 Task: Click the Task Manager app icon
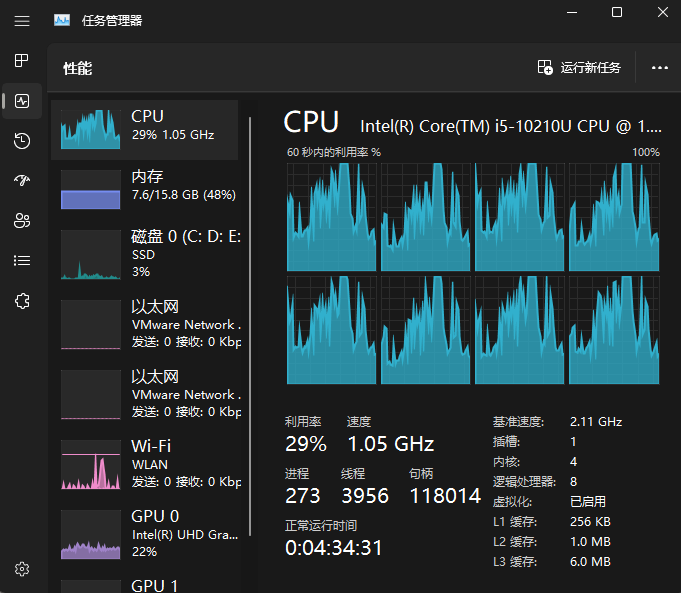tap(62, 20)
